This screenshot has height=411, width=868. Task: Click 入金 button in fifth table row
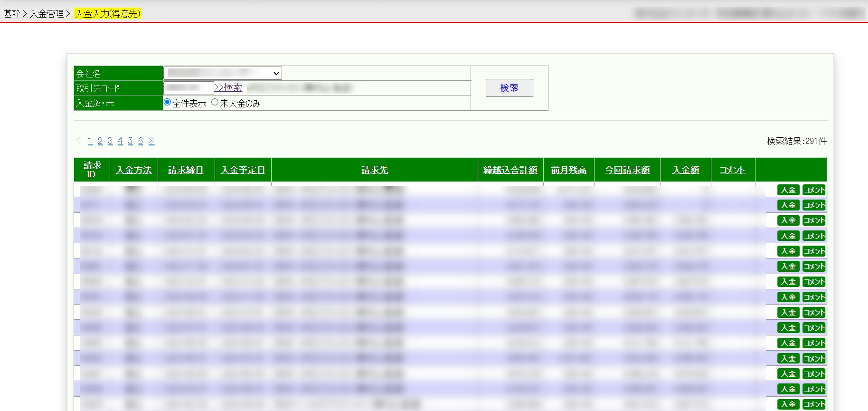pyautogui.click(x=788, y=251)
